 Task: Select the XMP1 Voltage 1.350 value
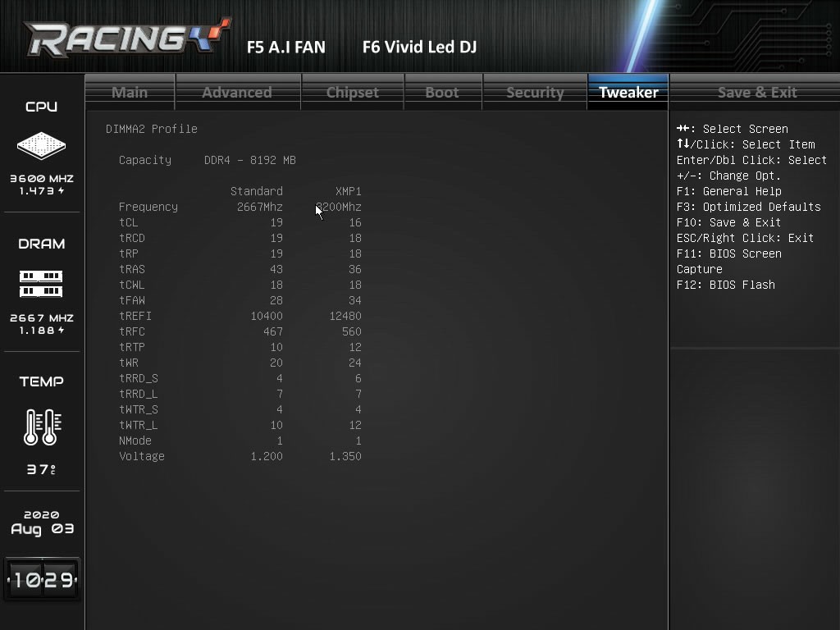[345, 456]
